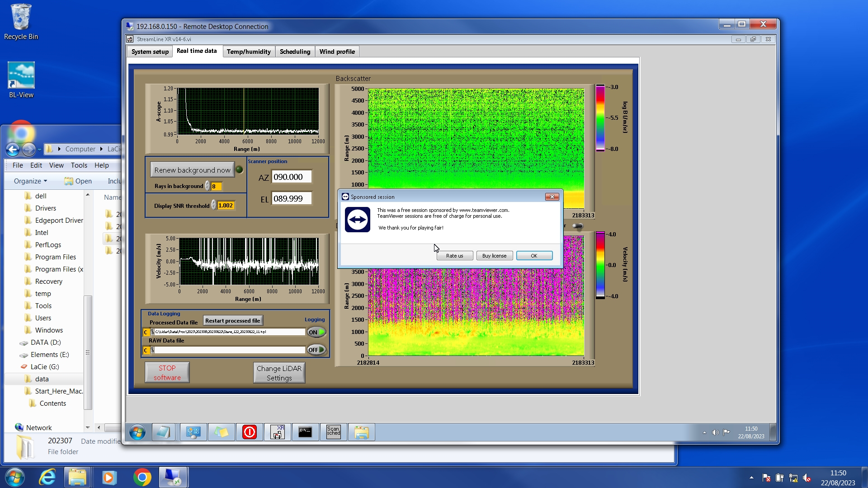Click the StreamLine XR taskbar icon
Viewport: 868px width, 488px height.
[277, 432]
